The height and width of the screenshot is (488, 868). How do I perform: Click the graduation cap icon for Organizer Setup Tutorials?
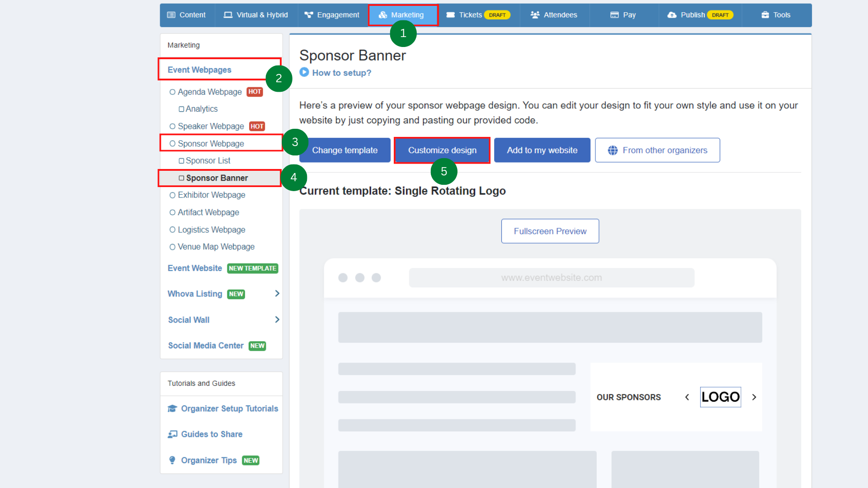click(x=172, y=408)
